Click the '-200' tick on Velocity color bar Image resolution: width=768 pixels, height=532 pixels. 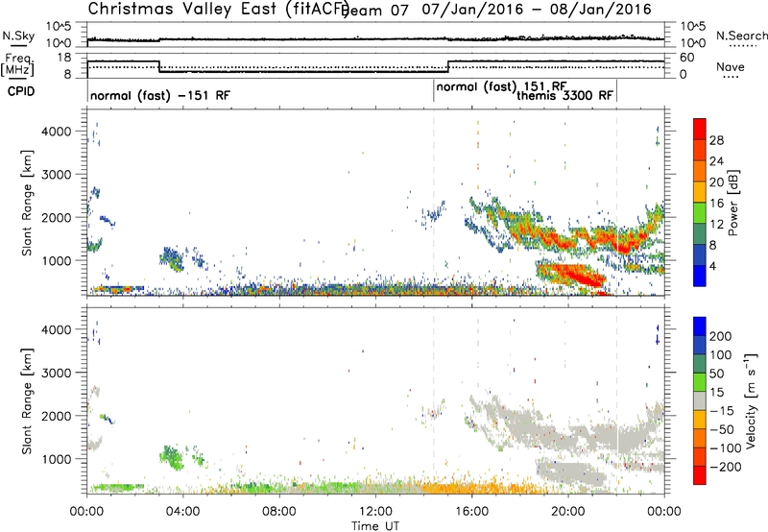726,467
